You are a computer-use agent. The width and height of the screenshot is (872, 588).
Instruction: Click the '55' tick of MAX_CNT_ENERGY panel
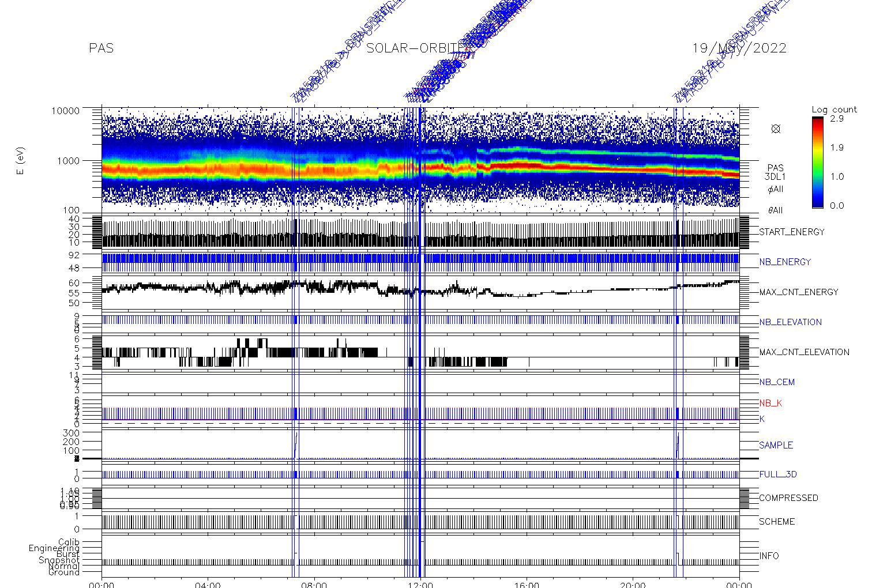click(x=74, y=293)
